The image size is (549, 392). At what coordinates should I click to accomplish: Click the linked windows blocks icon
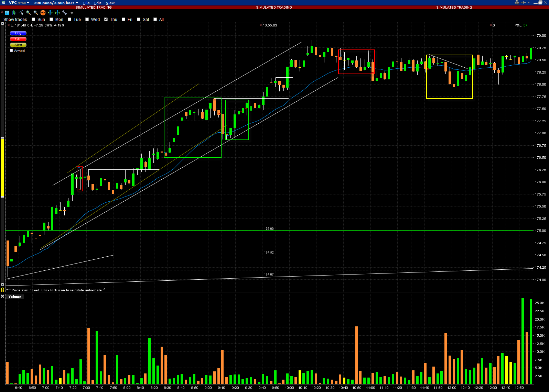517,2
